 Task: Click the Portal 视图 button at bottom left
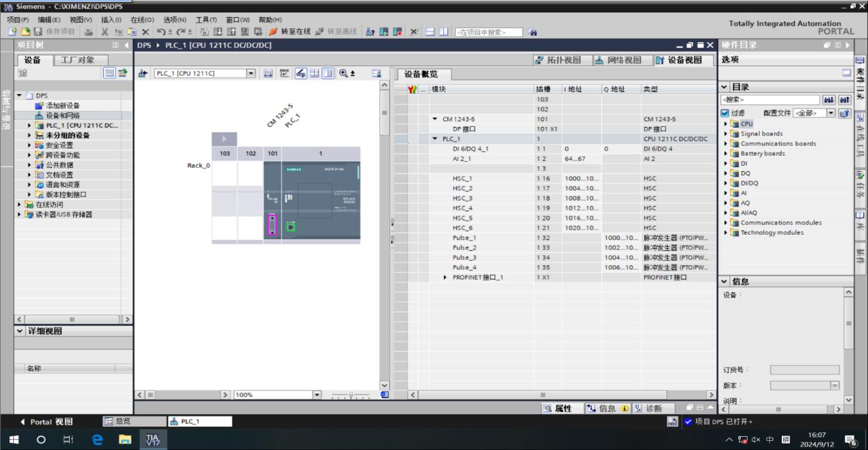click(x=47, y=422)
